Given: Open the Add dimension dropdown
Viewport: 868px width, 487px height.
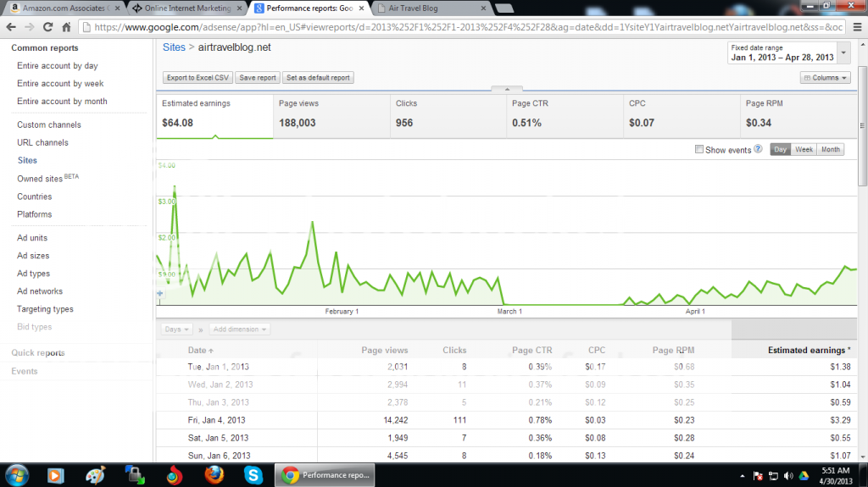Looking at the screenshot, I should pyautogui.click(x=240, y=329).
